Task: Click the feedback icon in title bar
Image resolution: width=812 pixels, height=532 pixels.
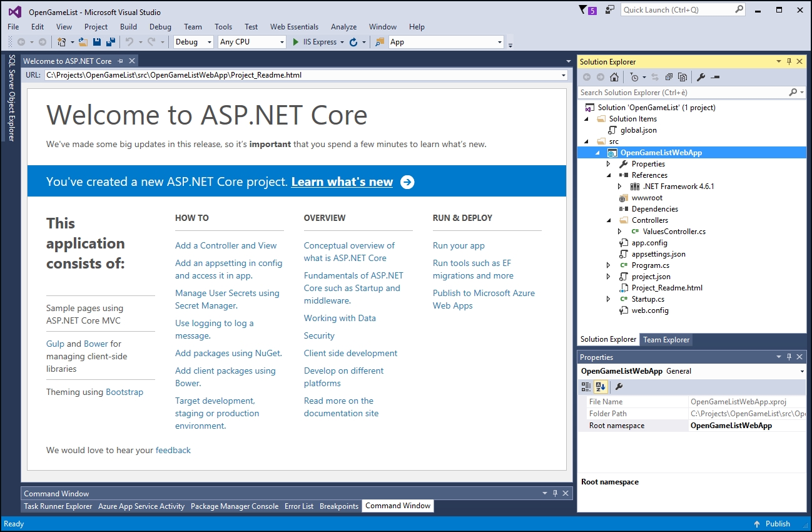Action: [610, 9]
